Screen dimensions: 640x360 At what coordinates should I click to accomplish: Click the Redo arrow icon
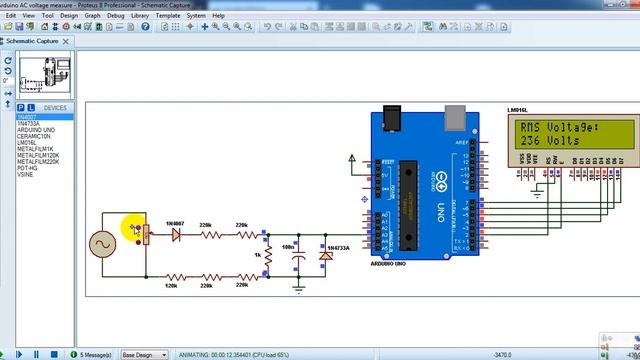pyautogui.click(x=279, y=27)
